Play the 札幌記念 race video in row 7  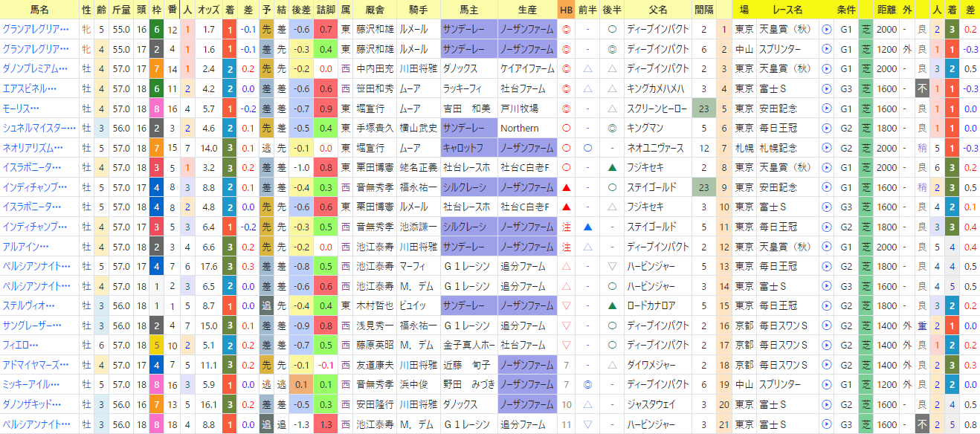827,147
